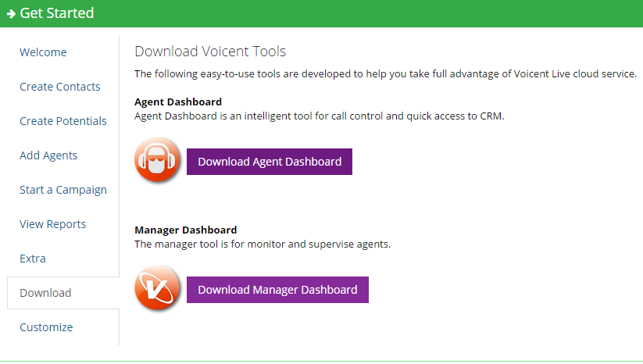The height and width of the screenshot is (364, 643).
Task: Click the Get Started header title
Action: pos(57,13)
